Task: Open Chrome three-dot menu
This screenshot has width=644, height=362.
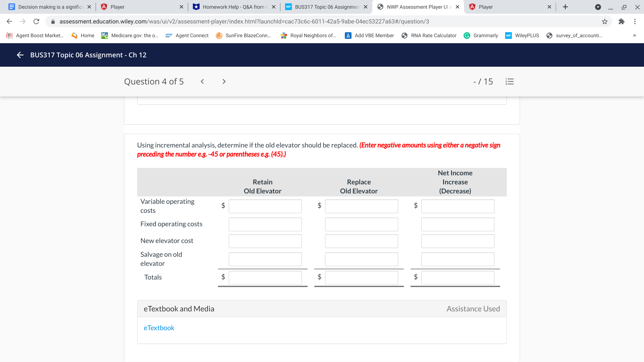Action: pyautogui.click(x=635, y=21)
